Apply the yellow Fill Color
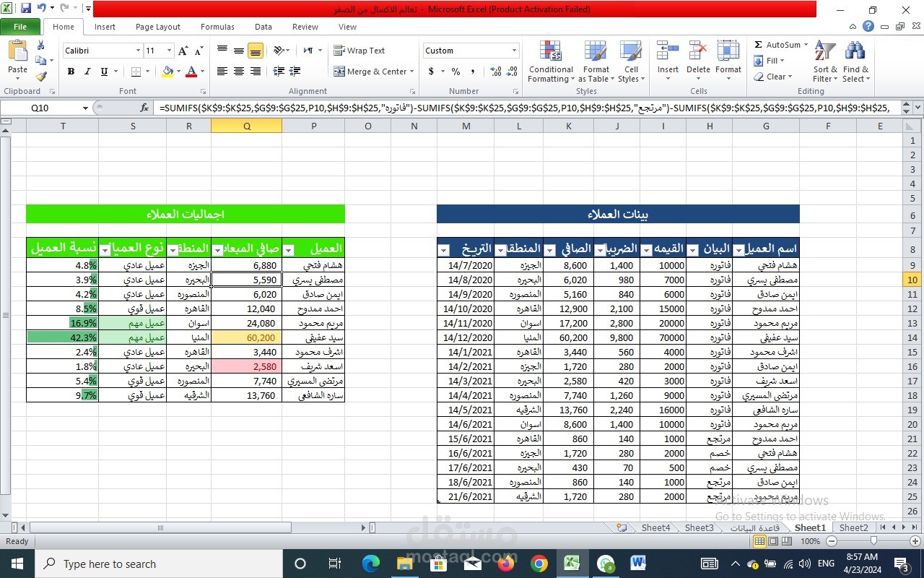This screenshot has width=924, height=578. coord(167,72)
